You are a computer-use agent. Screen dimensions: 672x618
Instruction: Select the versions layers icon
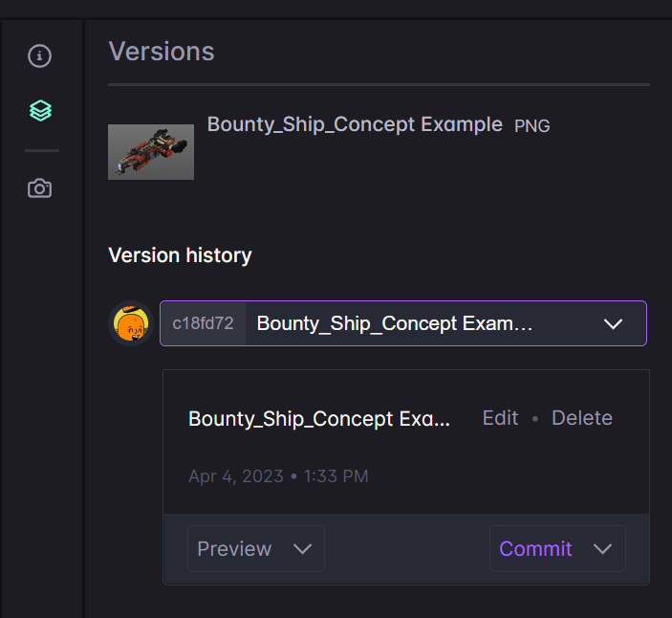coord(40,110)
